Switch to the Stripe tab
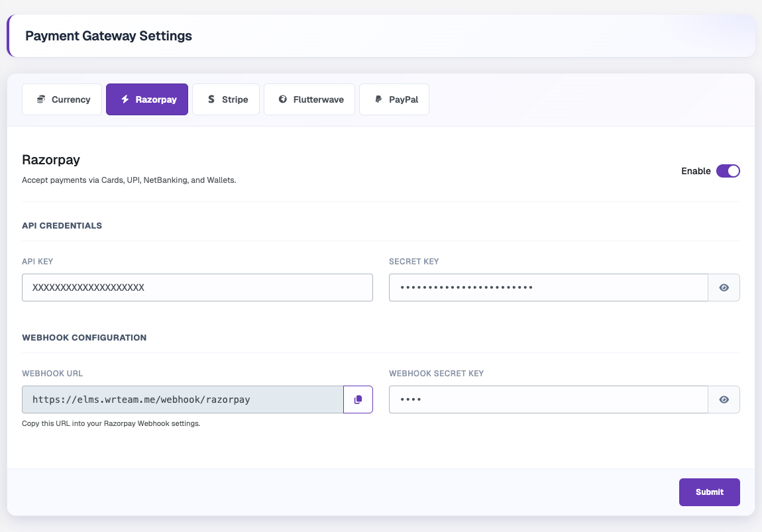 [226, 99]
